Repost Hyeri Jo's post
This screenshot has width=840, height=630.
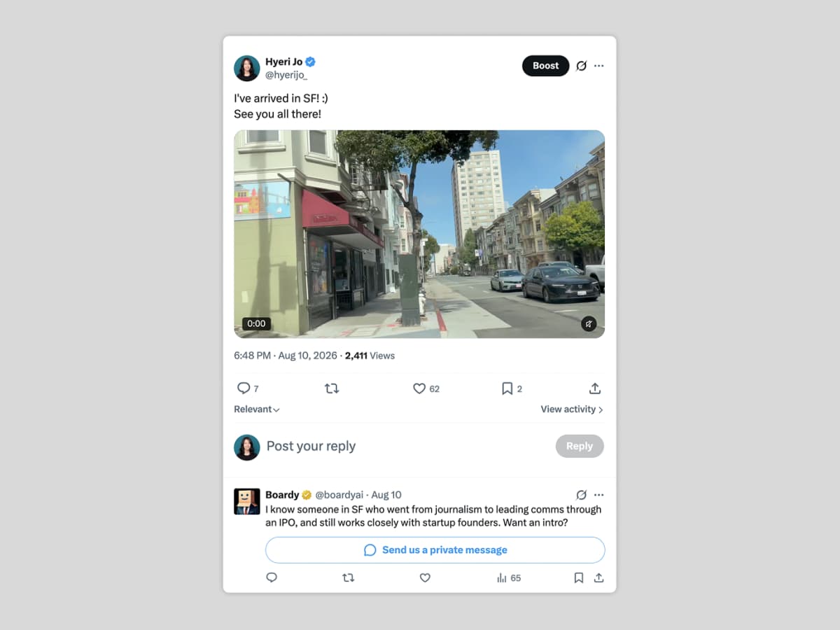point(332,388)
